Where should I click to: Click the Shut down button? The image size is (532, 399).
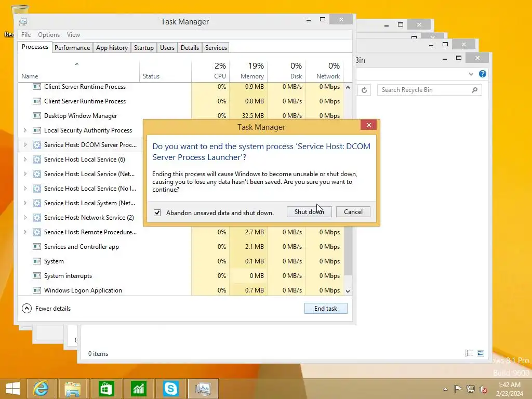click(x=309, y=212)
